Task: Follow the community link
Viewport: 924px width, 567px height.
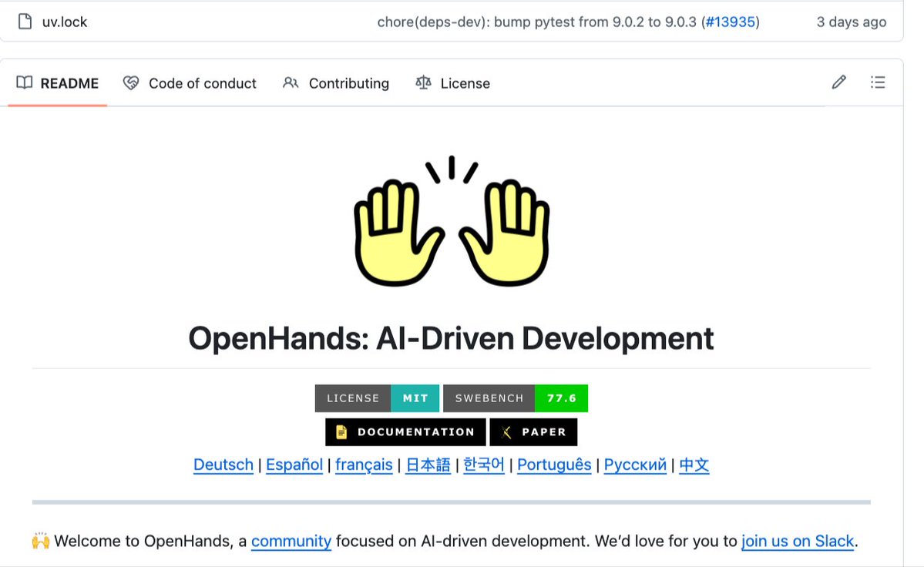Action: (x=291, y=541)
